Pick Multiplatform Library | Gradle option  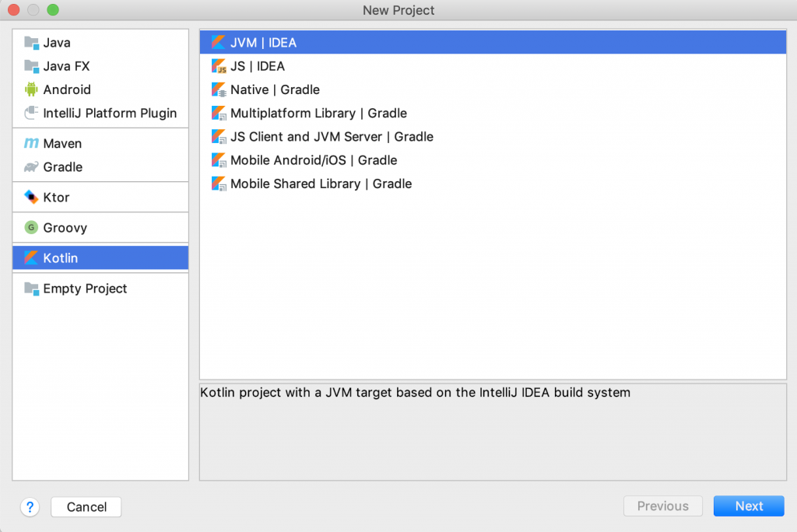pyautogui.click(x=318, y=114)
